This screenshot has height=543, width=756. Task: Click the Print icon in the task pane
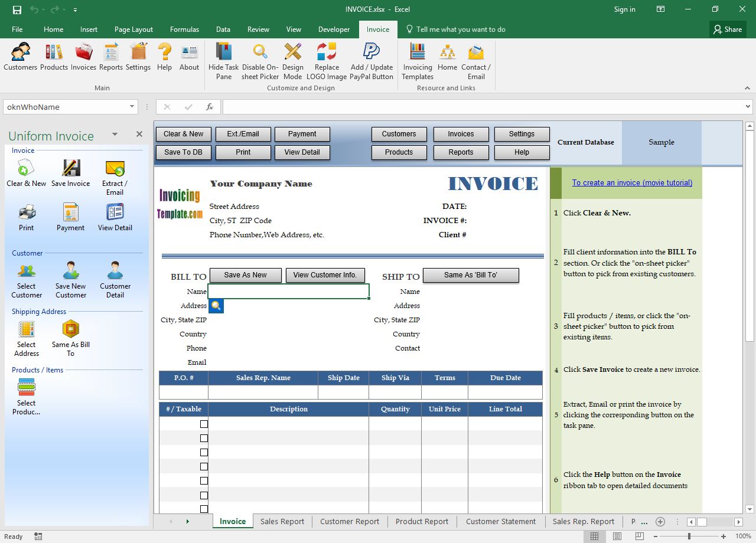(x=26, y=217)
